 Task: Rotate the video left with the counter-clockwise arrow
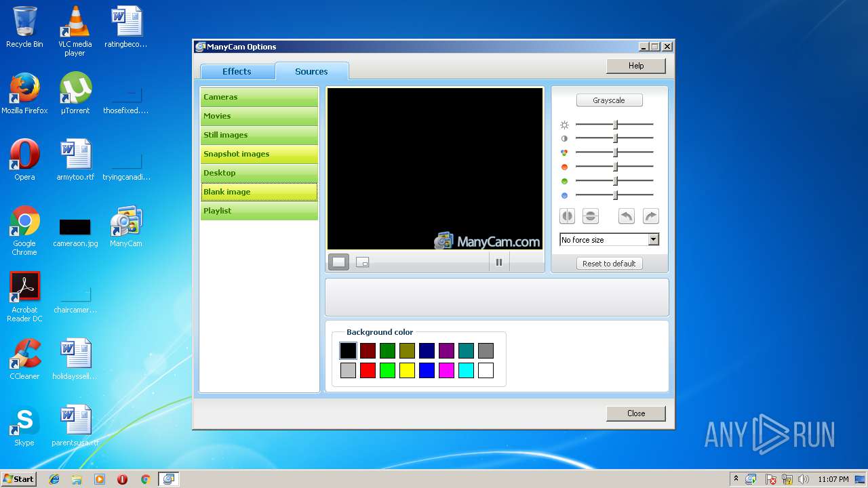pos(627,216)
